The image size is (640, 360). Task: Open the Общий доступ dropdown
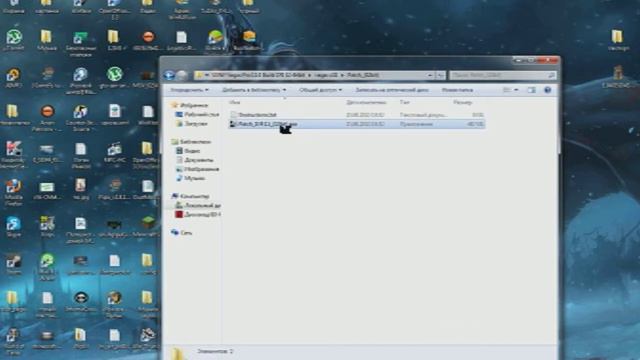(320, 90)
